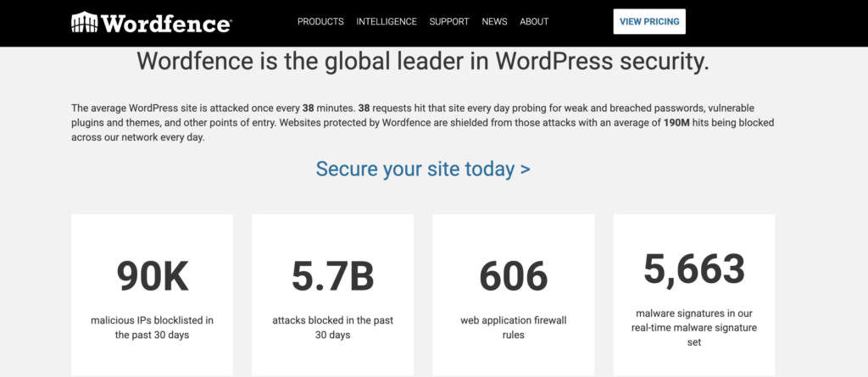Go to the News page
Image resolution: width=868 pixels, height=377 pixels.
coord(494,21)
